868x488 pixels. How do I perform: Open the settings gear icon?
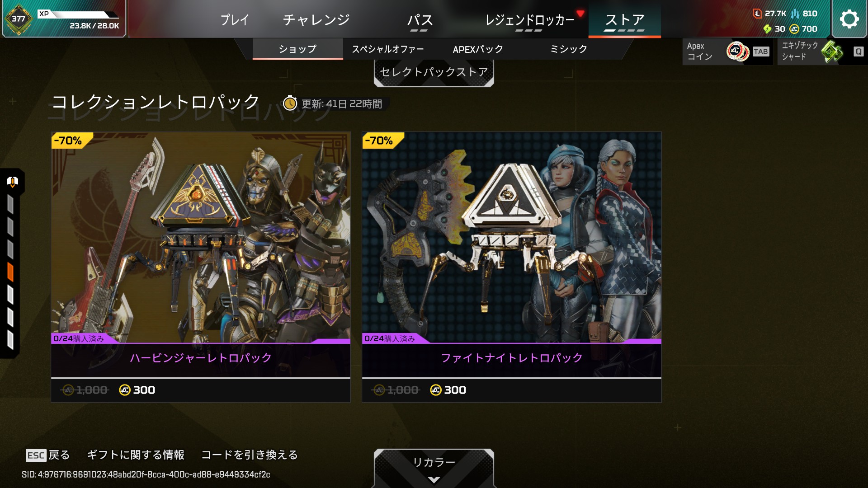pyautogui.click(x=849, y=19)
